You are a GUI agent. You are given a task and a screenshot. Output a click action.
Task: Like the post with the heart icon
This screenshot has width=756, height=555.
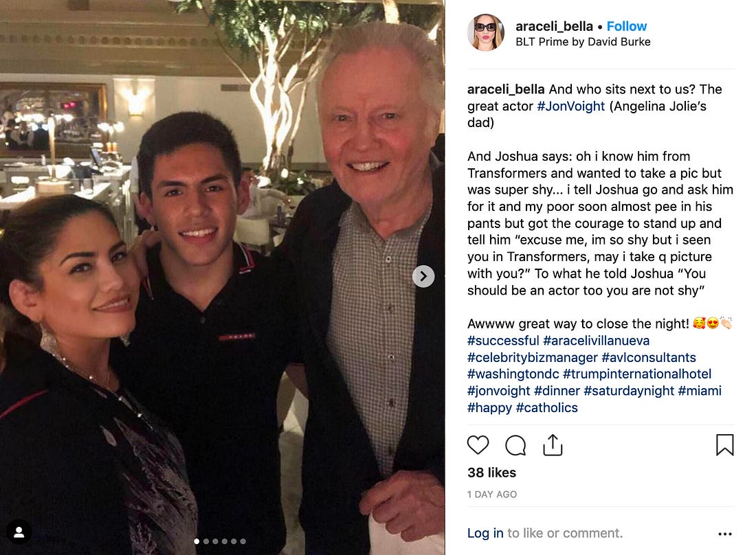click(x=478, y=444)
